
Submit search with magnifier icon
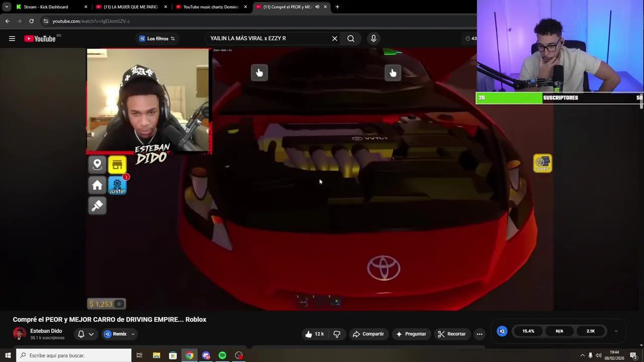tap(351, 38)
